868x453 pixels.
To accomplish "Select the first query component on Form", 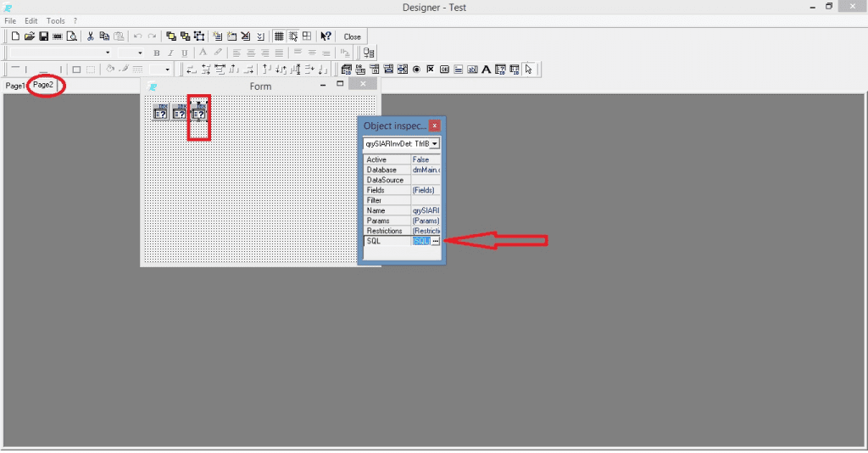I will 160,112.
